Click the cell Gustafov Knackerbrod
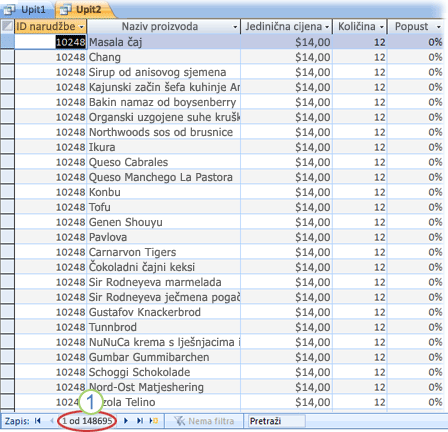448x432 pixels. click(x=164, y=312)
